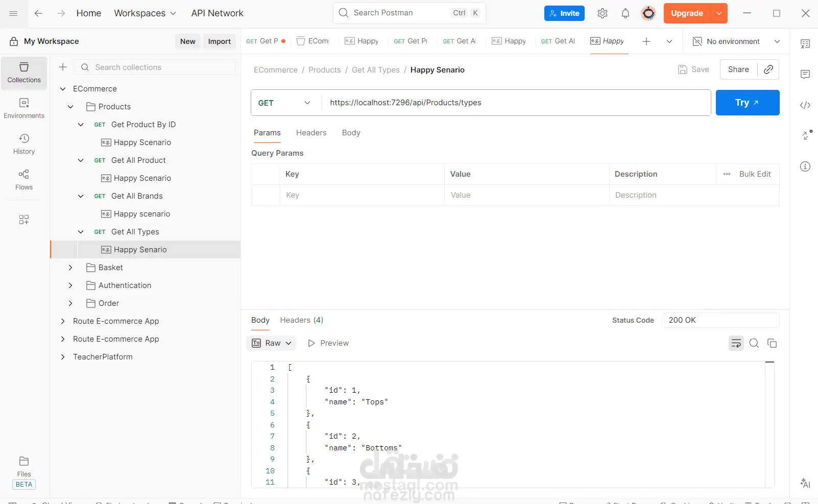Image resolution: width=818 pixels, height=504 pixels.
Task: Select the Params tab
Action: pos(267,133)
